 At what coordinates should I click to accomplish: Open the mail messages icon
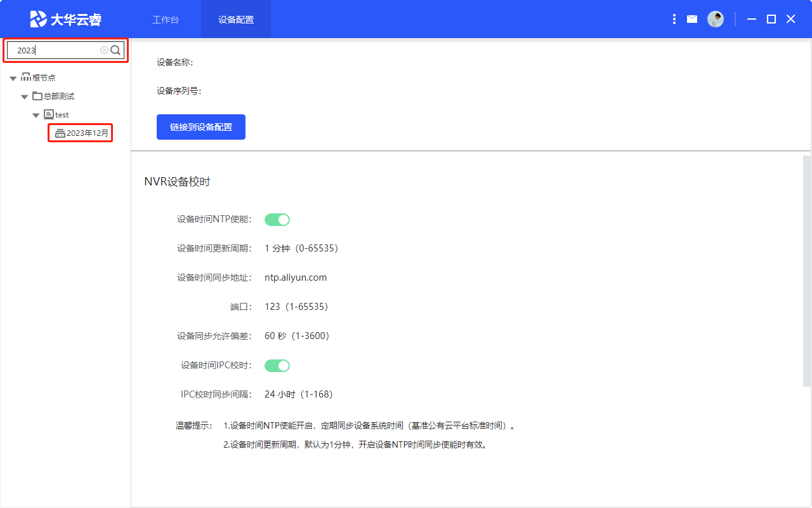pos(692,19)
